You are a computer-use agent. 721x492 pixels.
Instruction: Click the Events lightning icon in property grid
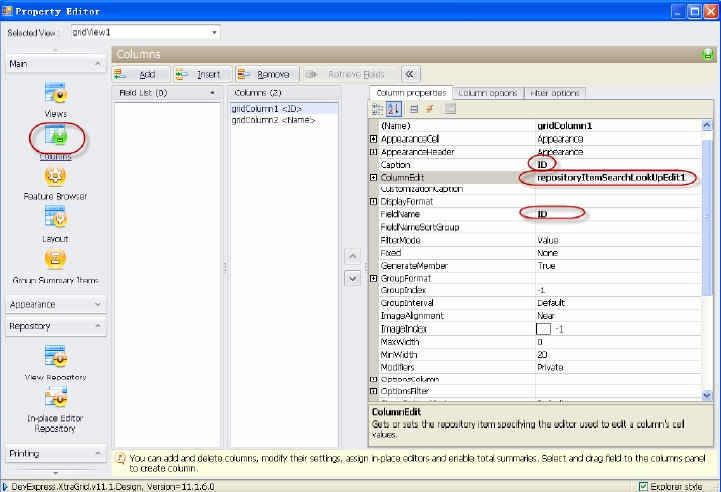point(430,109)
